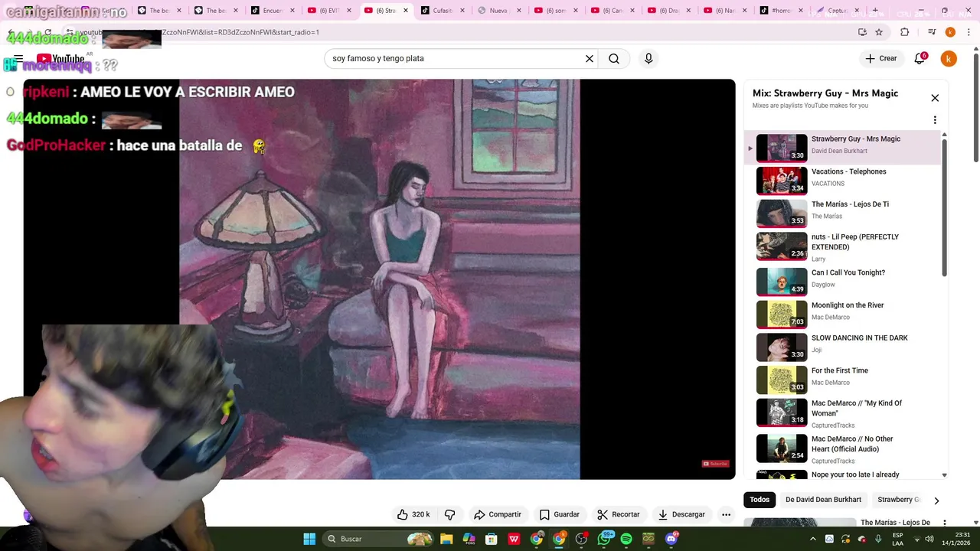Open Discord from the taskbar

point(671,539)
